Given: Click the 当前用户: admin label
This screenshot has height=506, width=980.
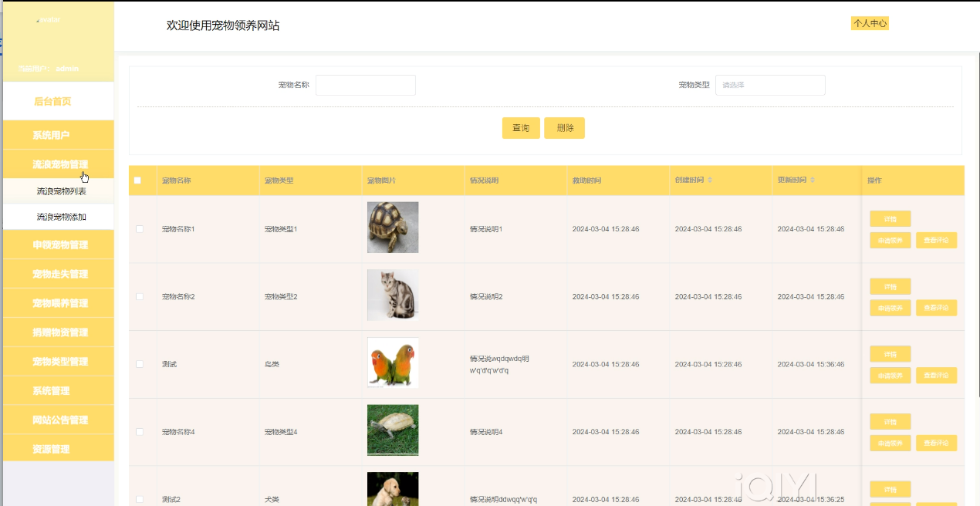Looking at the screenshot, I should pyautogui.click(x=48, y=69).
